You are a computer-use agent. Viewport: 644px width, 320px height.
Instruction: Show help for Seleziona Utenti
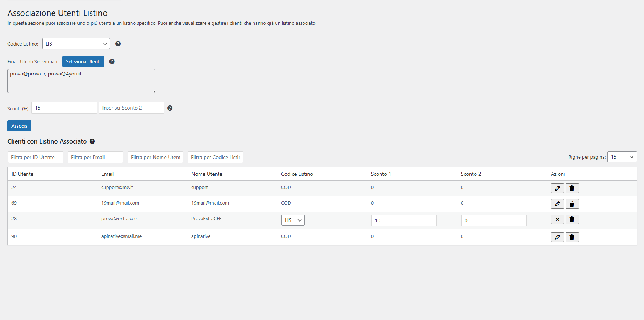pos(112,61)
